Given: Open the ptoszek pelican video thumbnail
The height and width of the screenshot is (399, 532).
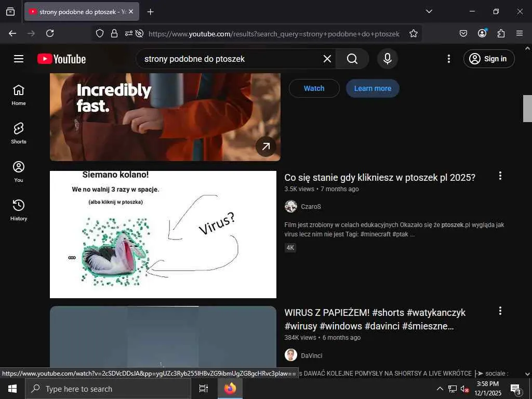Looking at the screenshot, I should click(x=163, y=234).
